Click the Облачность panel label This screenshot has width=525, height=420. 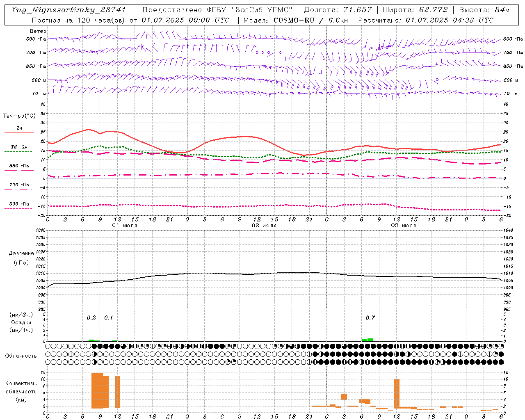coord(21,356)
